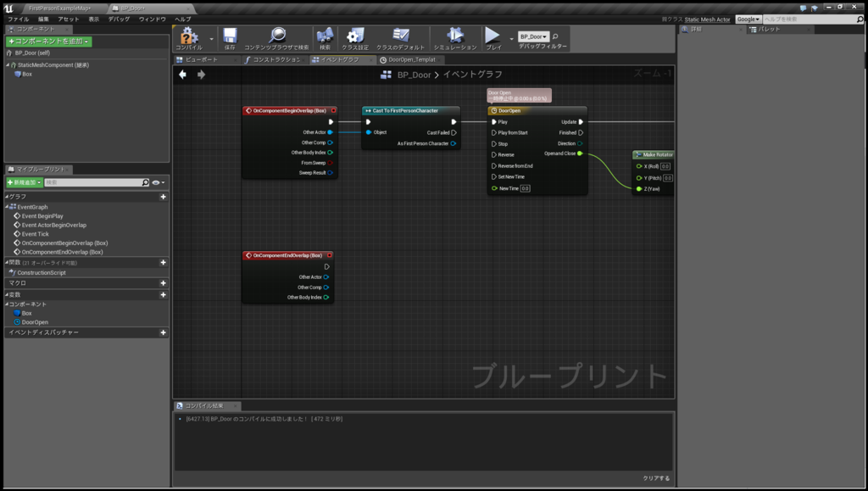Edit the New Time value on DoorOpen node
Image resolution: width=868 pixels, height=491 pixels.
click(525, 188)
